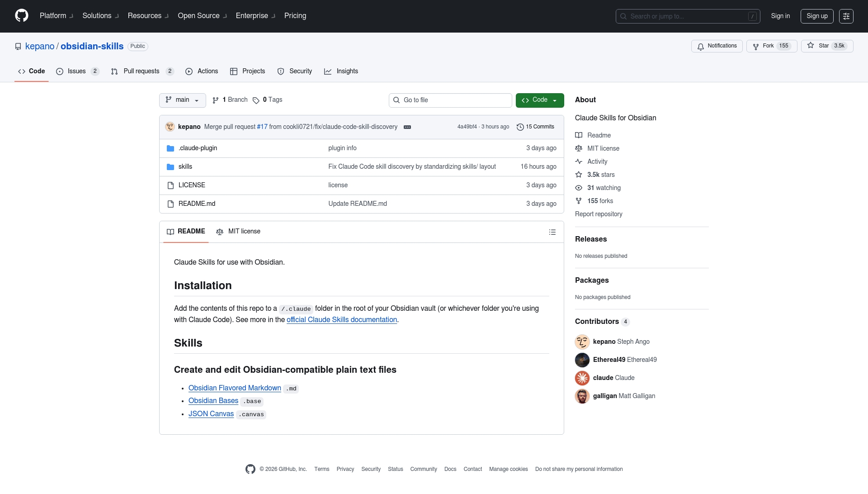Click the README.md file icon

point(170,204)
